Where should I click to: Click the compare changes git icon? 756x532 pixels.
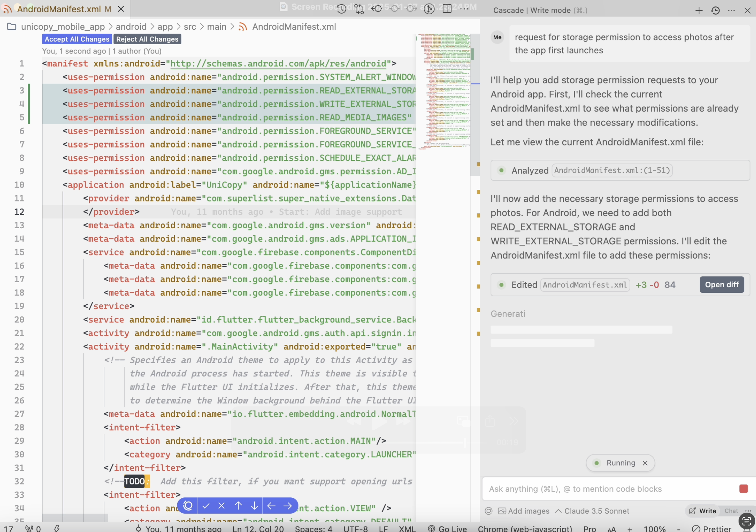[359, 9]
